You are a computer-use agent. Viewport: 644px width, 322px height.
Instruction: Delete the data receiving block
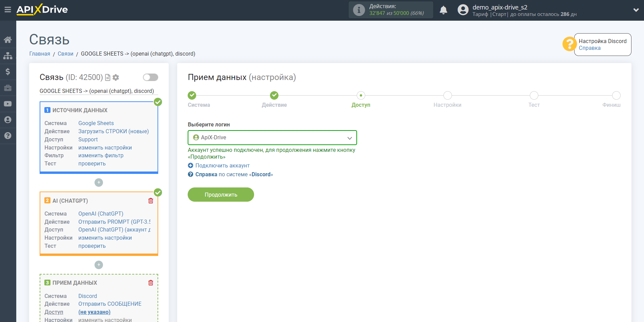coord(151,283)
